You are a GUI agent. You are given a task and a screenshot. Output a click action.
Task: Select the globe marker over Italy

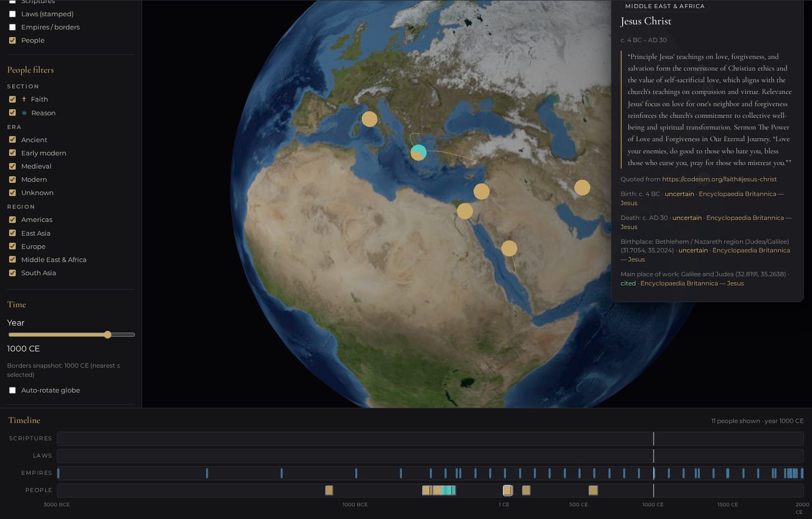point(369,119)
